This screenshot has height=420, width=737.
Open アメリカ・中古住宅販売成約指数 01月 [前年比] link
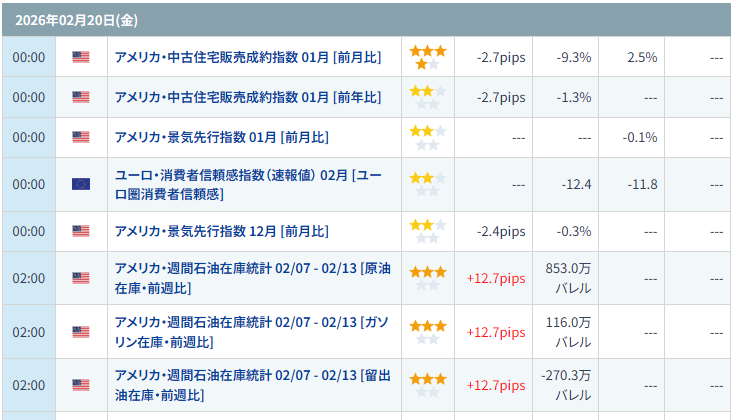tap(248, 97)
